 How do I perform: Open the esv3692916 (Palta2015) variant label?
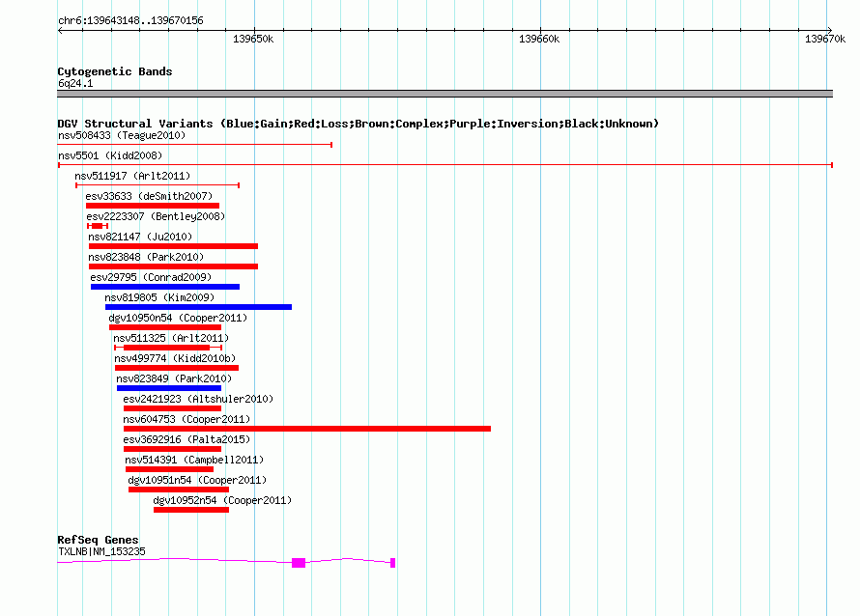186,439
